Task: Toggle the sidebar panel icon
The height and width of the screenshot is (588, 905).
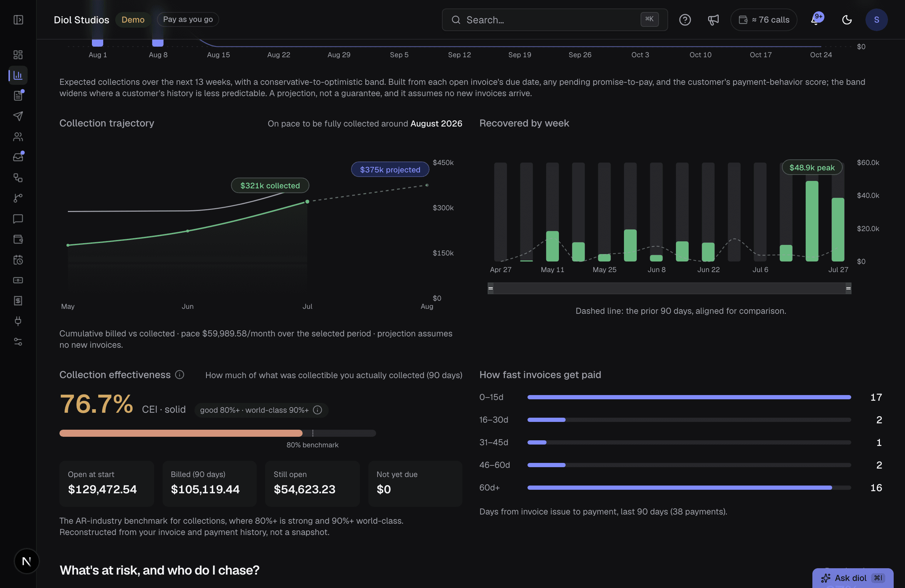Action: 18,20
